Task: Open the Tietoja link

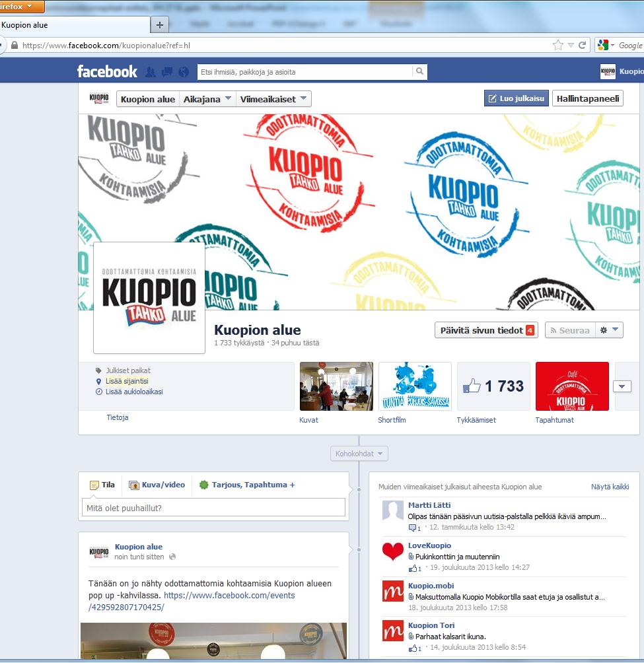Action: [118, 417]
